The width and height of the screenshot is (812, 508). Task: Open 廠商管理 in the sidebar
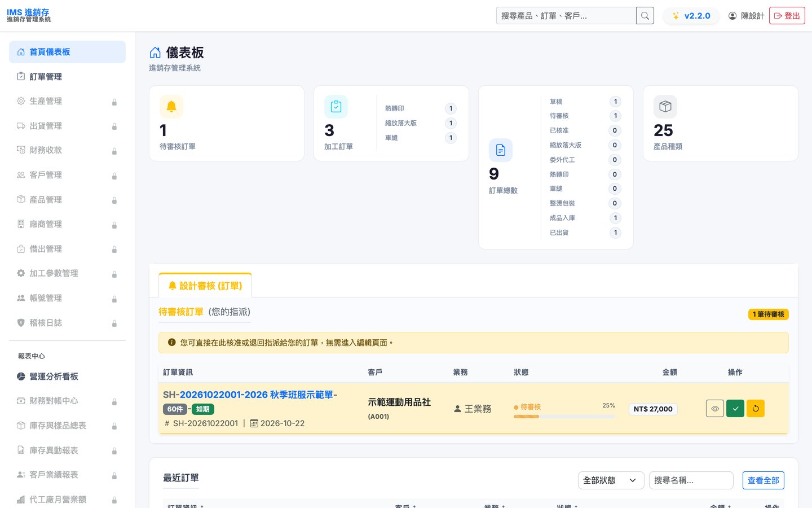[x=67, y=224]
